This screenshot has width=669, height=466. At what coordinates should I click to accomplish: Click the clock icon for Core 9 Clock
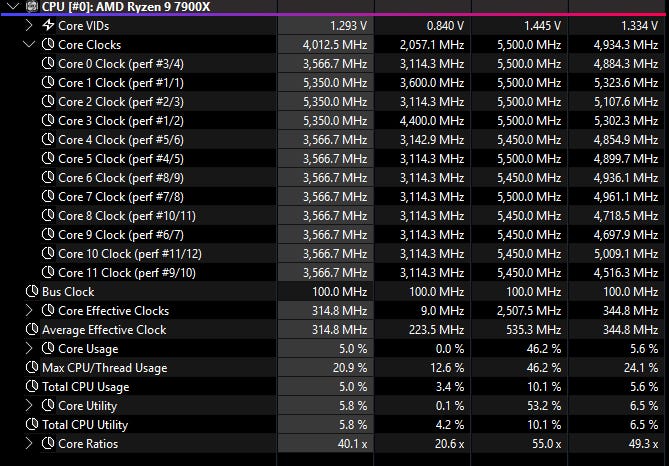pyautogui.click(x=48, y=234)
